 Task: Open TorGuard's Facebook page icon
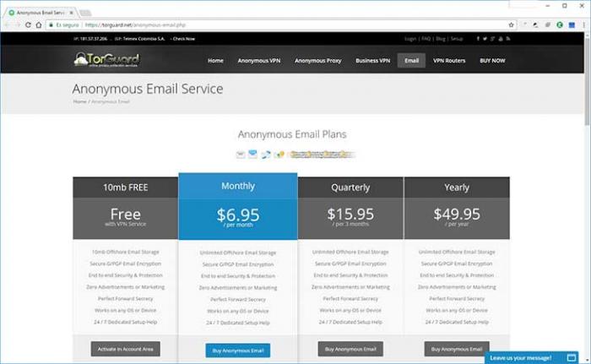478,39
